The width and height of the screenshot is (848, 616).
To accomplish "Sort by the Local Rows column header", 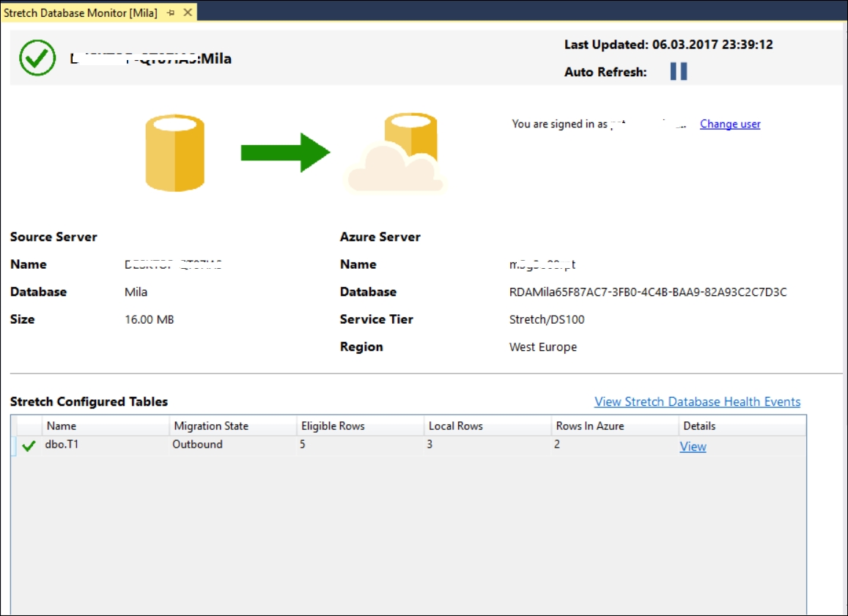I will [488, 426].
